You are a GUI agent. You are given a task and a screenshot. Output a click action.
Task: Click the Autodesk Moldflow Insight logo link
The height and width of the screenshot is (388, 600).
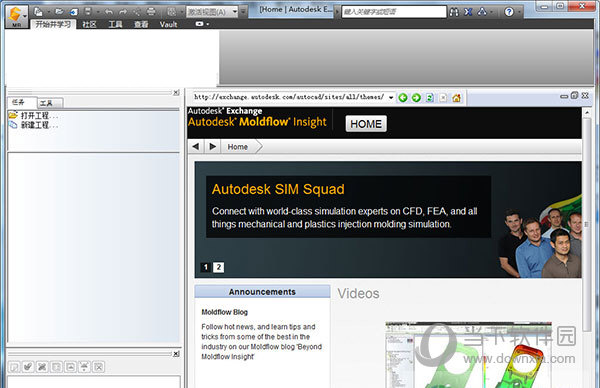pyautogui.click(x=257, y=122)
